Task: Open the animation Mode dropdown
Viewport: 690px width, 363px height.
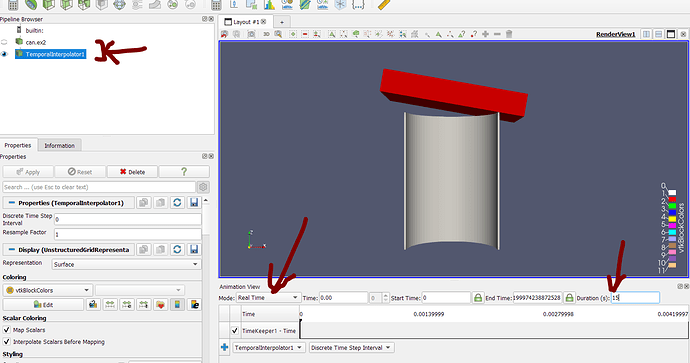Action: 268,298
